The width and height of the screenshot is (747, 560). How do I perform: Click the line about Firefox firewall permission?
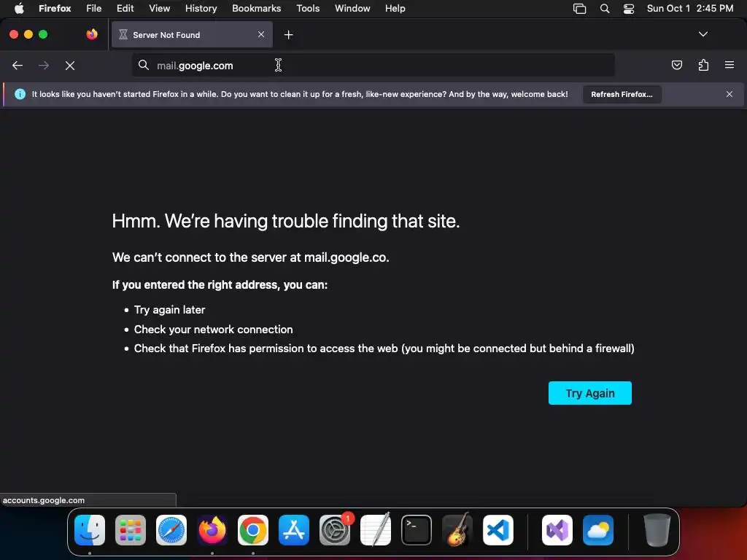tap(384, 349)
